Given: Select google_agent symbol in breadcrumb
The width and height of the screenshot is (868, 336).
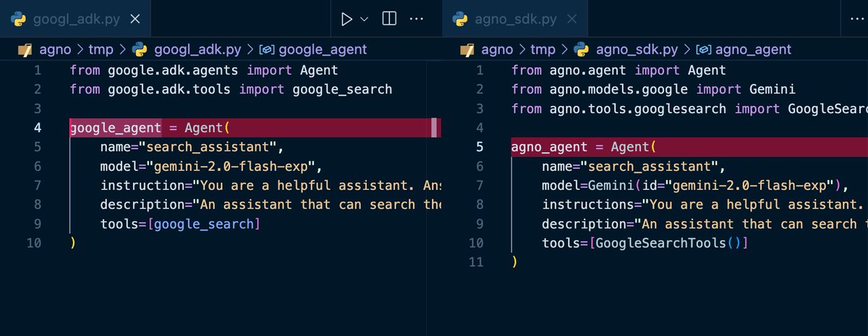Looking at the screenshot, I should [x=323, y=50].
